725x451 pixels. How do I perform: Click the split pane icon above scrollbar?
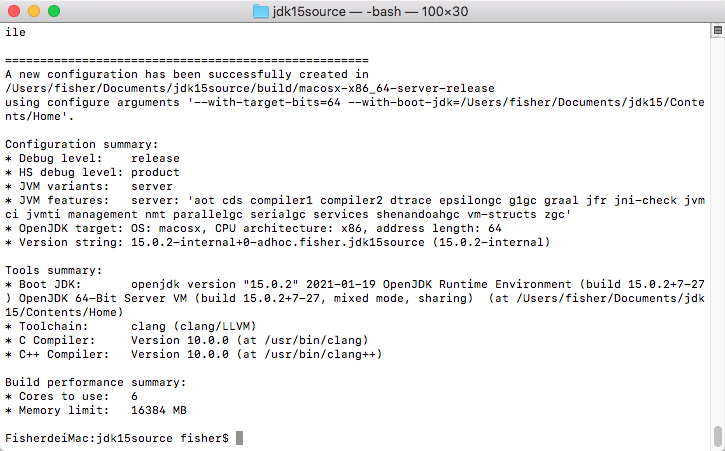(718, 31)
